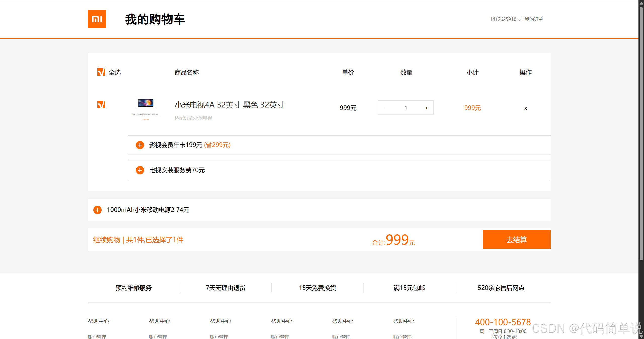This screenshot has width=644, height=339.
Task: Open the 1412625918 account dropdown
Action: tap(505, 19)
